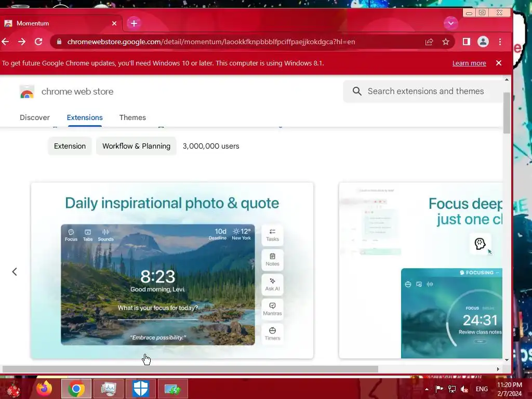Open the Focus deeper screenshot

[x=421, y=270]
